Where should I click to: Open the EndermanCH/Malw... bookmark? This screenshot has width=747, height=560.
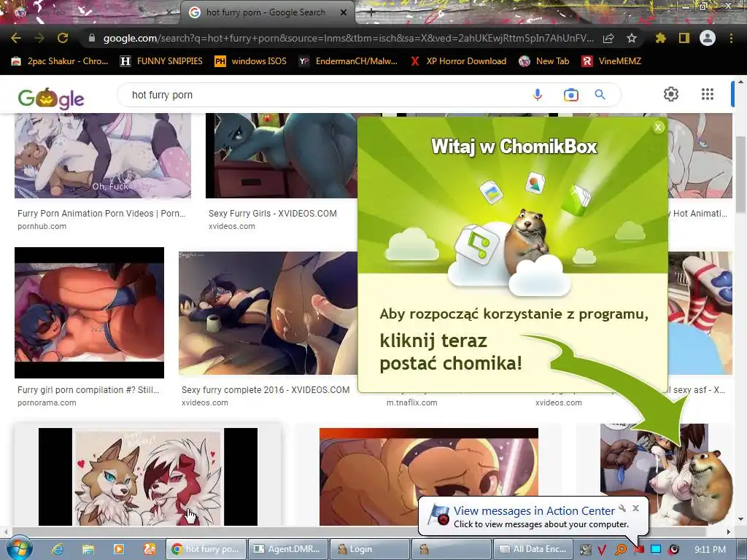(x=348, y=61)
